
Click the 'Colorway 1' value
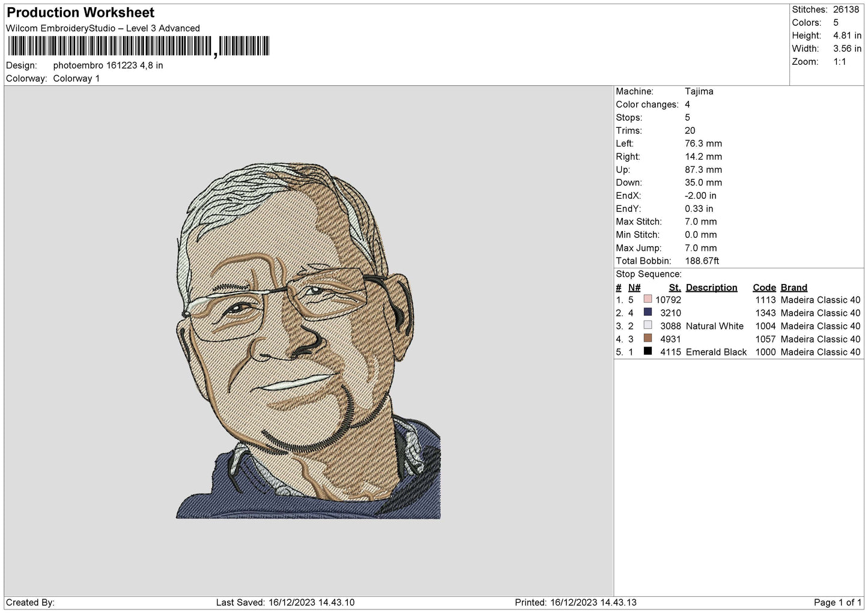[x=76, y=79]
